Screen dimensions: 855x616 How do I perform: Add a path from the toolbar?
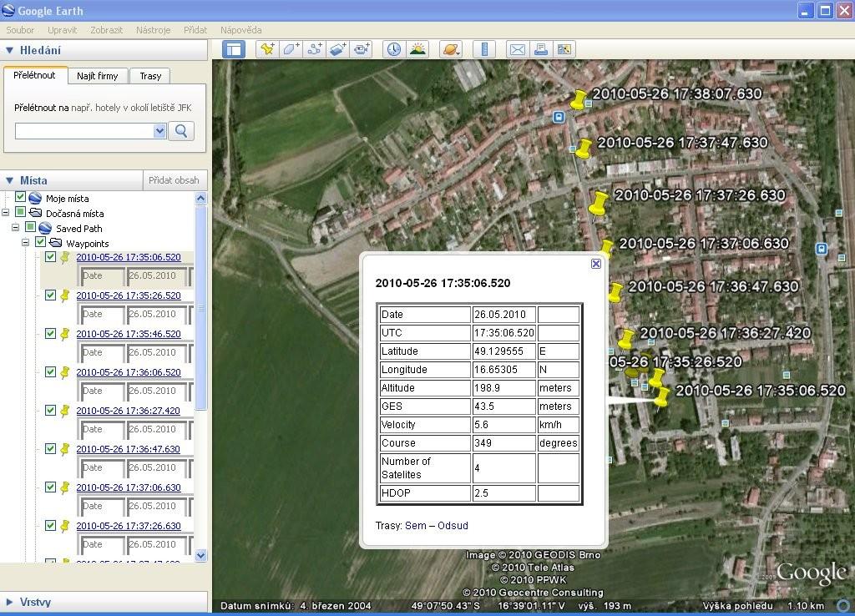pyautogui.click(x=314, y=49)
